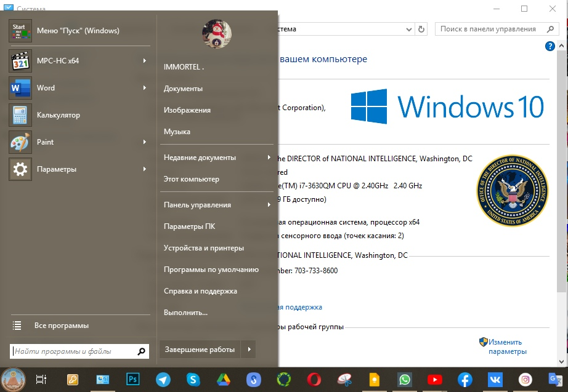The width and height of the screenshot is (568, 392).
Task: Open Калькулятор app in Start menu
Action: click(x=79, y=115)
